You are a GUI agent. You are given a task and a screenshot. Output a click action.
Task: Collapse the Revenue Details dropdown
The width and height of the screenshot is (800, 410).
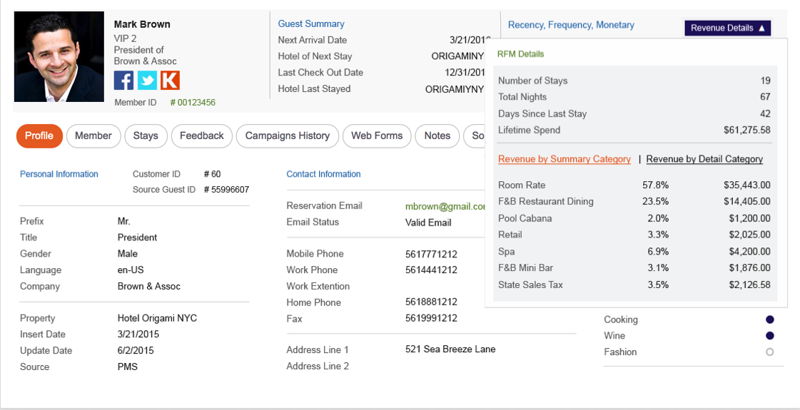[728, 28]
